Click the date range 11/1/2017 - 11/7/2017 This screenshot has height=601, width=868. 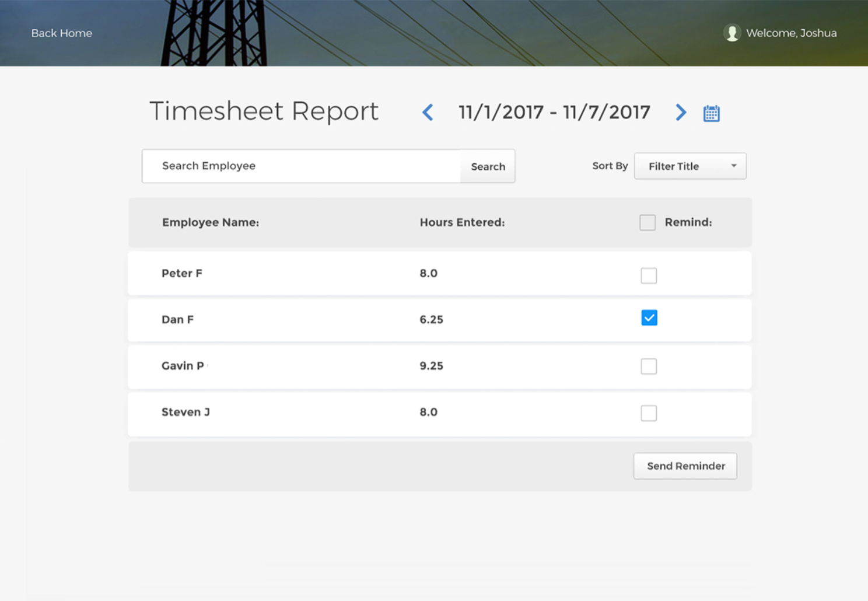coord(554,112)
